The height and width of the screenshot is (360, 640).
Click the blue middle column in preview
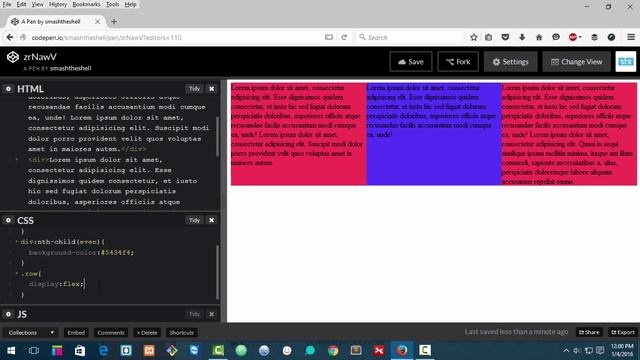point(434,134)
